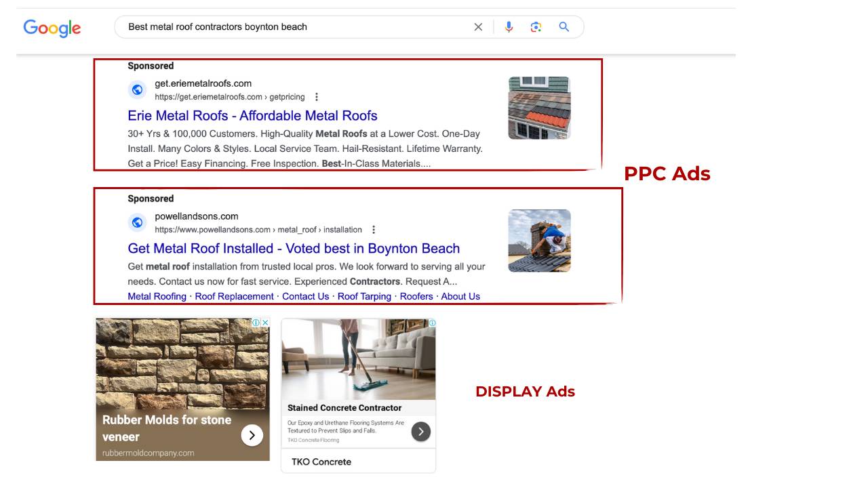This screenshot has width=868, height=488.
Task: Click the 'About Us' sitelink
Action: coord(460,296)
